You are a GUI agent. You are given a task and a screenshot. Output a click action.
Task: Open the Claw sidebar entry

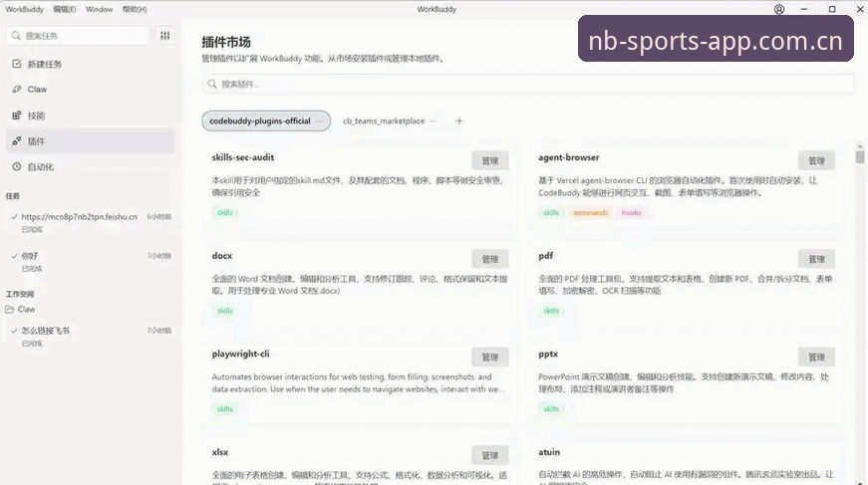click(91, 89)
